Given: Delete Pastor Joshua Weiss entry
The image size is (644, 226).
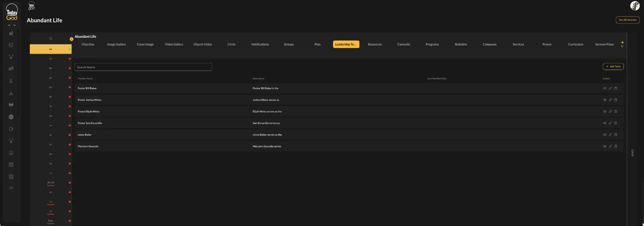Looking at the screenshot, I should click(616, 100).
